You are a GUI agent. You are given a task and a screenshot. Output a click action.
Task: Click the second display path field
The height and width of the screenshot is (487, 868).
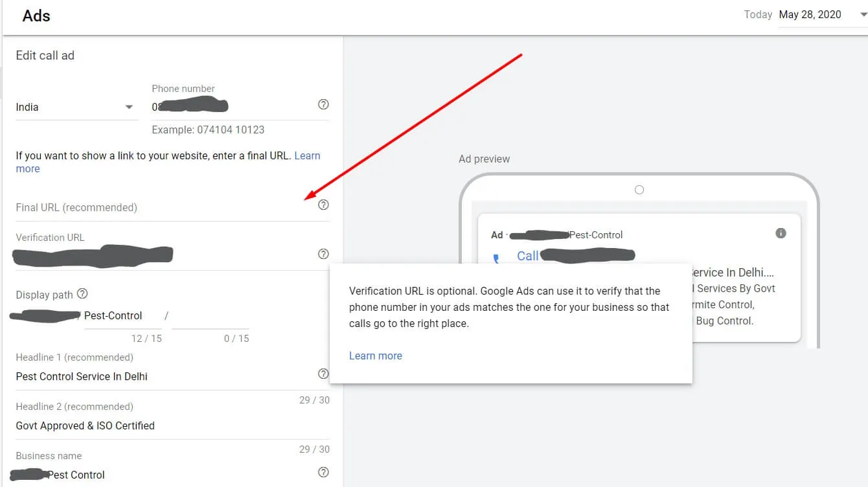click(x=211, y=316)
